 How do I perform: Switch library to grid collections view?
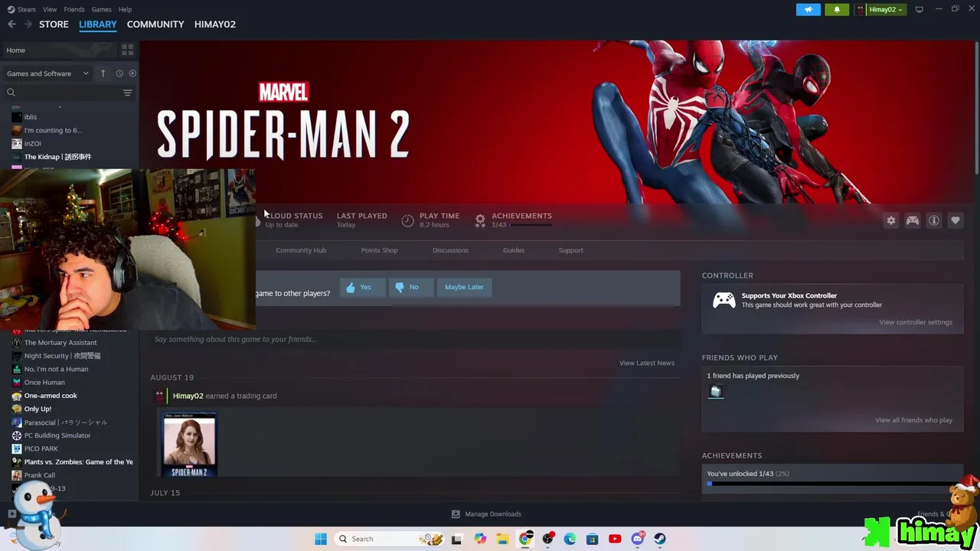click(x=127, y=50)
